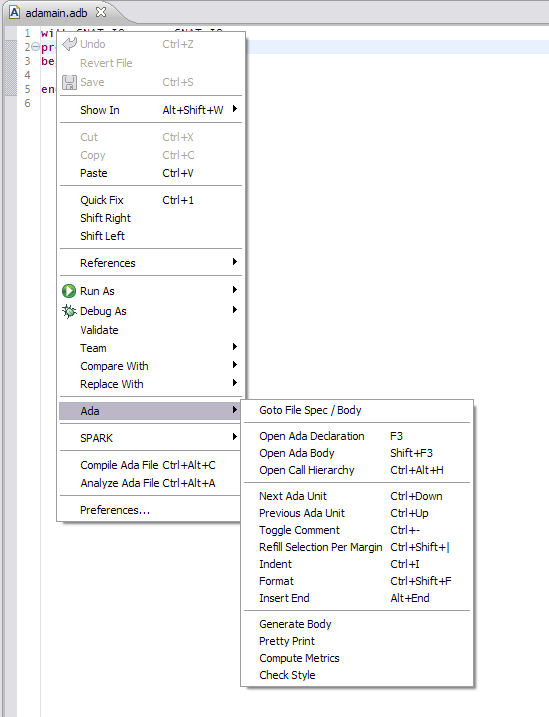Choose Compile Ada File
Image resolution: width=549 pixels, height=717 pixels.
pyautogui.click(x=151, y=465)
